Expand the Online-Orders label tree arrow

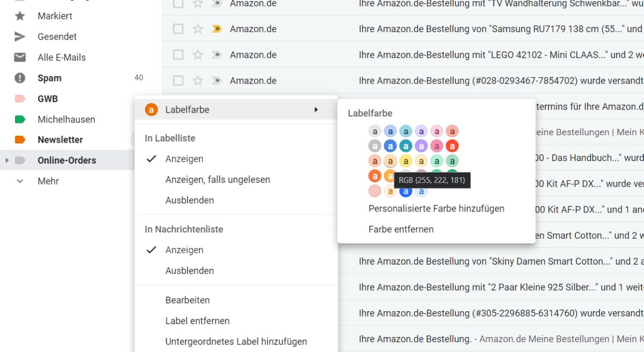7,160
